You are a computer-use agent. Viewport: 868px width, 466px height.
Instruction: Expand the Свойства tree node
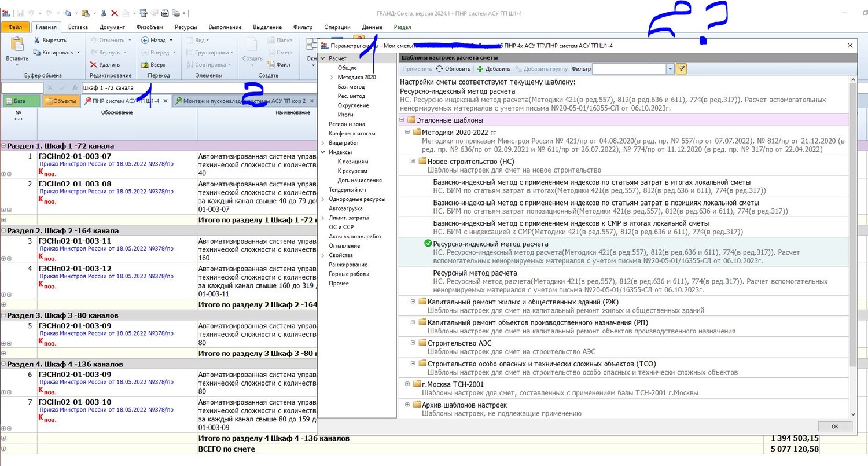click(x=323, y=255)
